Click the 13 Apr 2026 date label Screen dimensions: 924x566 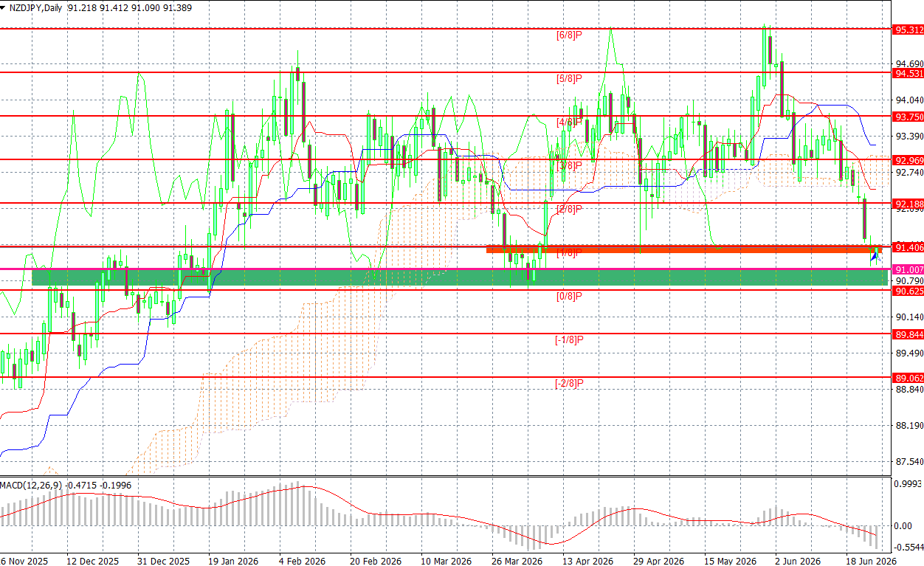click(x=587, y=561)
